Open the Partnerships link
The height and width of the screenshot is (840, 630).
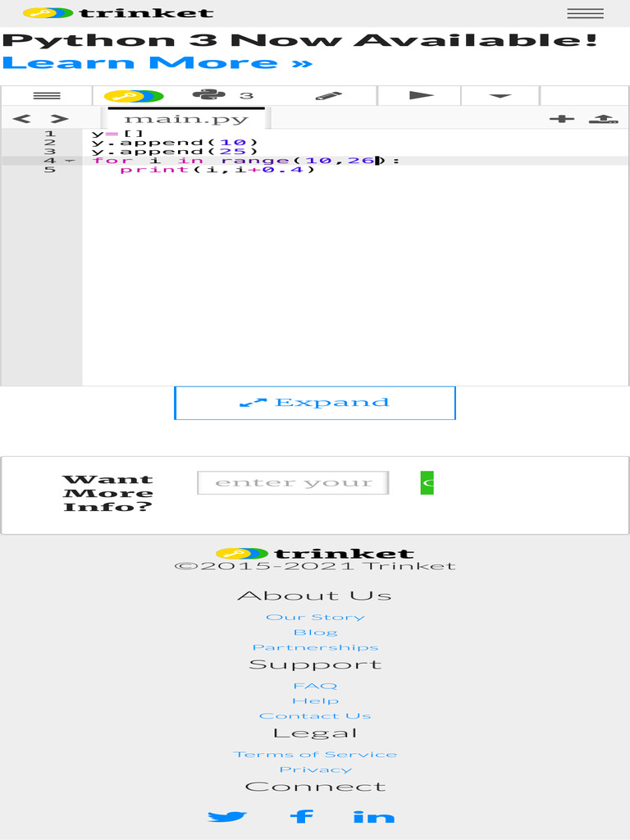click(x=315, y=647)
